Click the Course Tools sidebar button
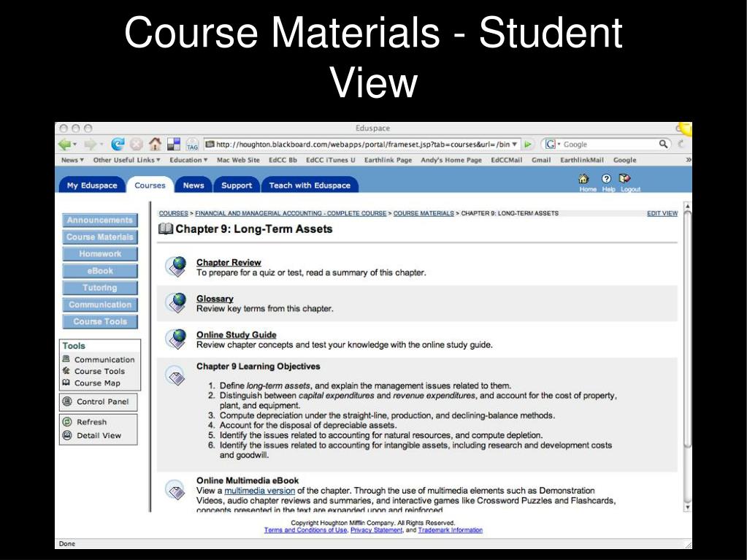Viewport: 747px width, 560px height. 100,321
